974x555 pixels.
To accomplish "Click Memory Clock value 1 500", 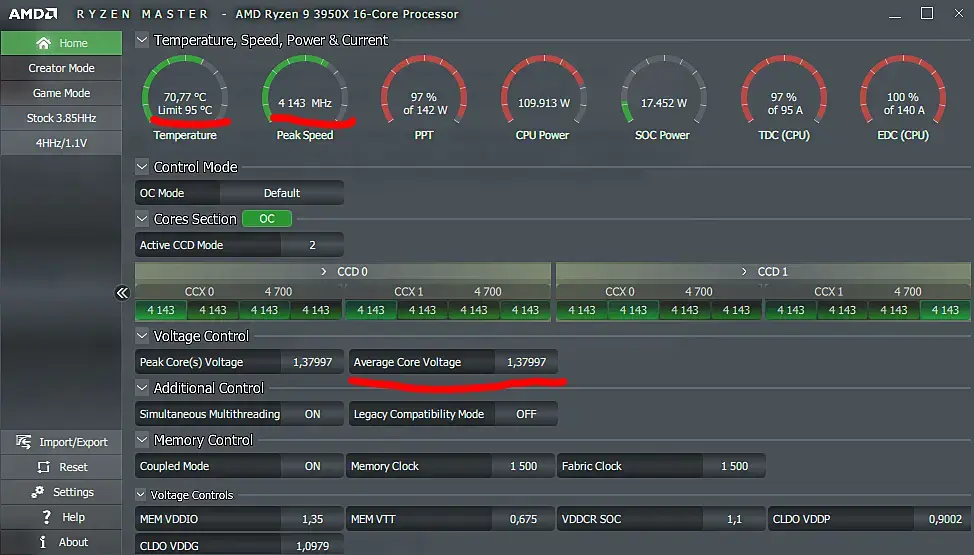I will 524,466.
